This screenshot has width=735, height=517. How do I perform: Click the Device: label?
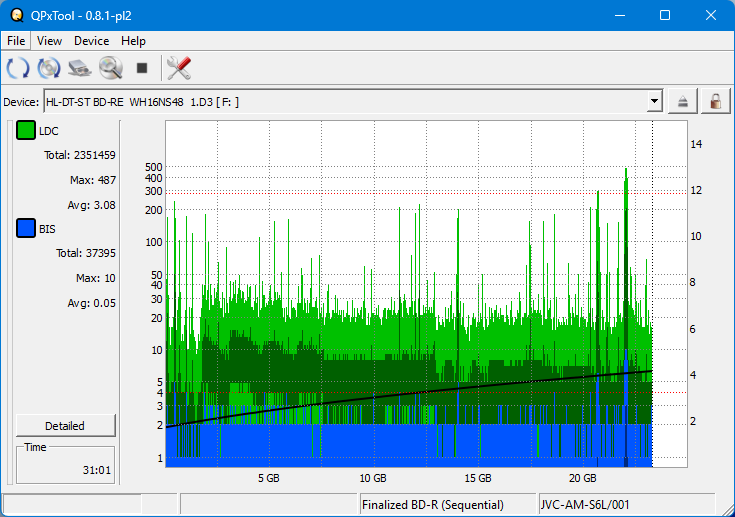(x=21, y=102)
